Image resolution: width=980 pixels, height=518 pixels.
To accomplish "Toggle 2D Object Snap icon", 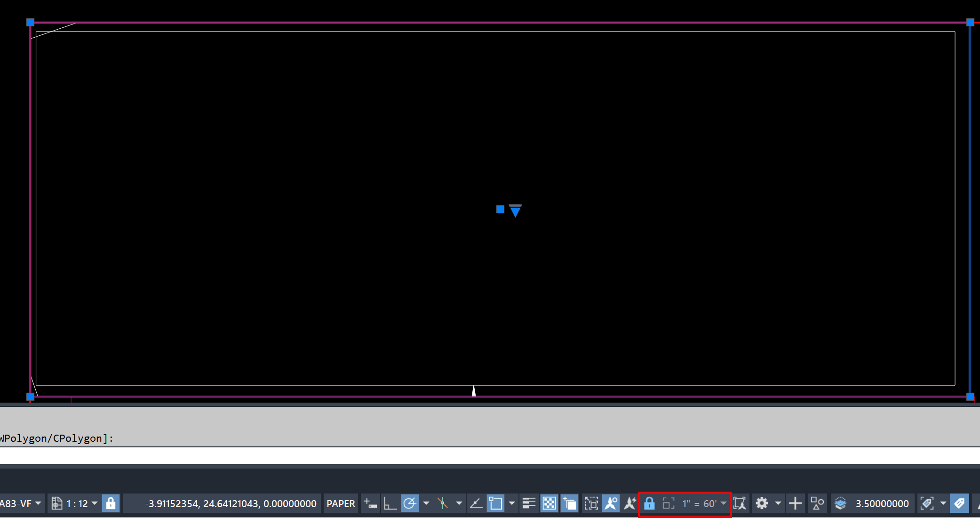I will [x=496, y=503].
